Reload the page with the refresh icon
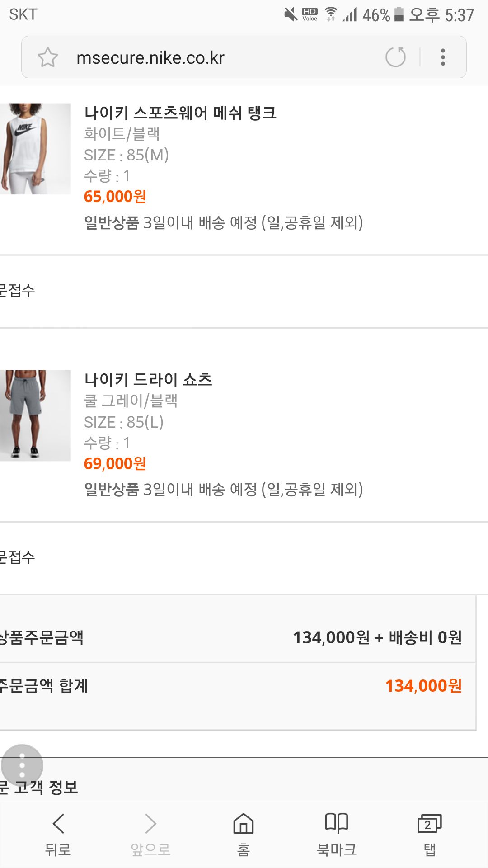 395,57
